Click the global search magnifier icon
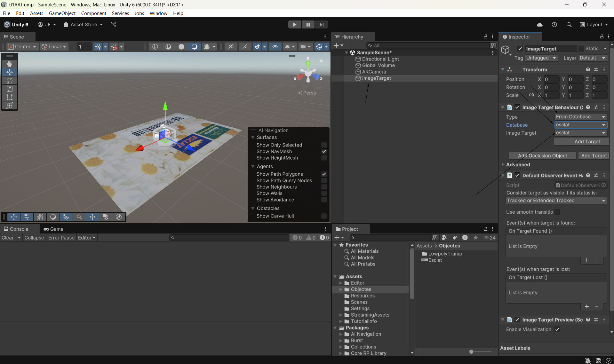 pos(569,25)
